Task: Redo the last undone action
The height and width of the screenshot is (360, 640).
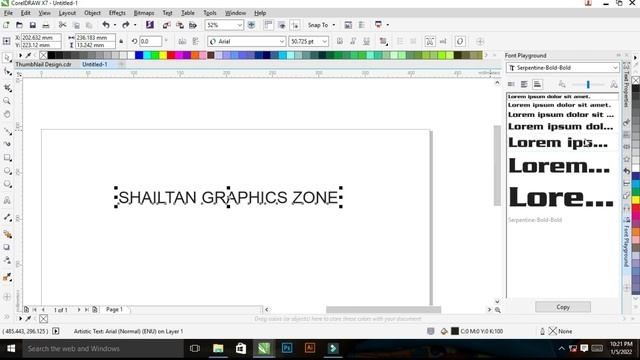Action: 126,25
